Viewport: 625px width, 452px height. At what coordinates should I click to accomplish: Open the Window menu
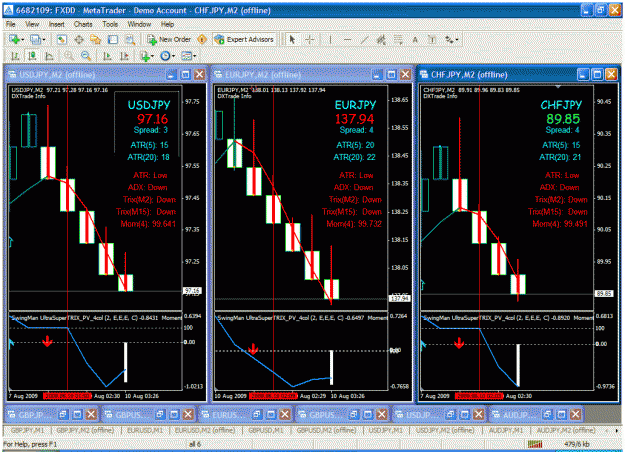coord(139,24)
